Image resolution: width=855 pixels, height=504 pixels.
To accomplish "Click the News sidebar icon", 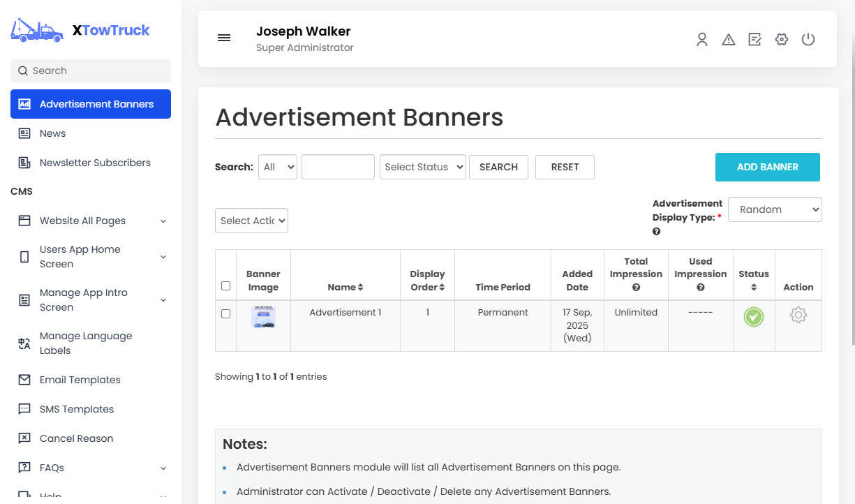I will 24,133.
